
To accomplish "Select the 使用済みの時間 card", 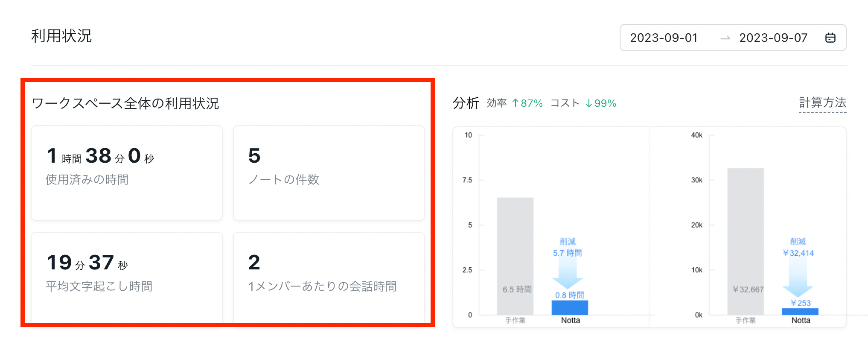I will pyautogui.click(x=127, y=173).
